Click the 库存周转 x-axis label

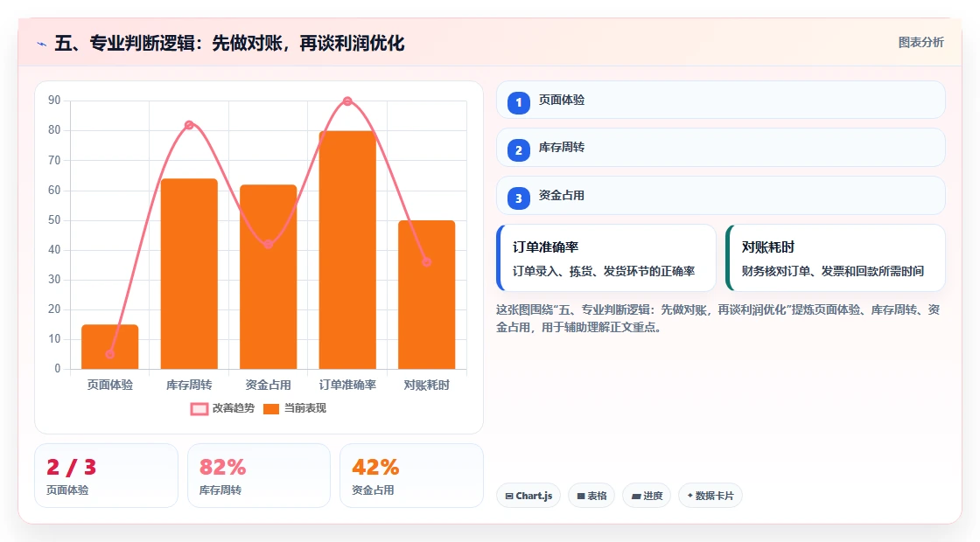pos(189,386)
